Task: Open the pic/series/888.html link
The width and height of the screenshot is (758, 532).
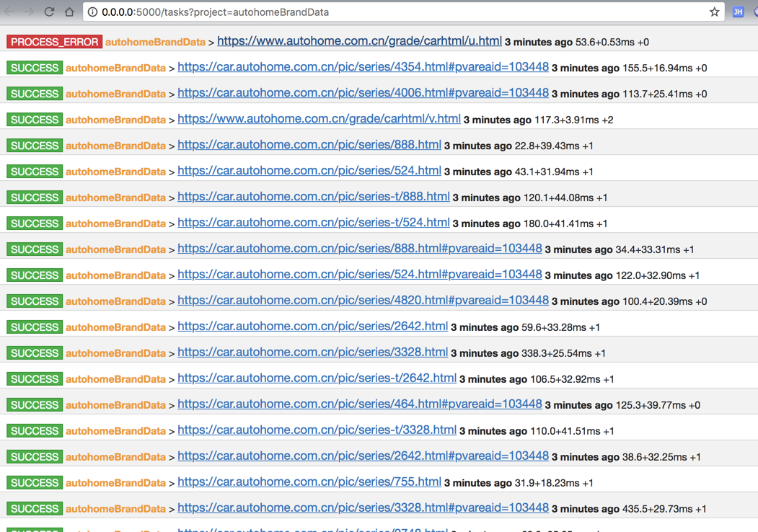Action: tap(309, 144)
